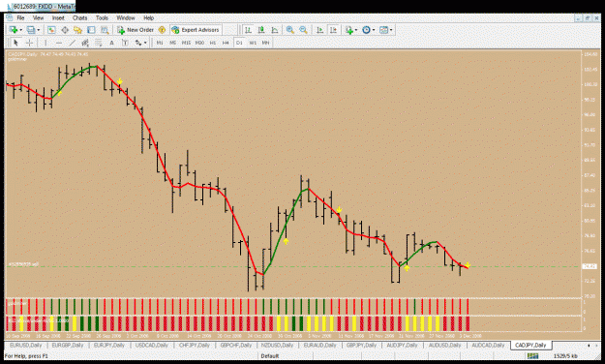Switch to EURUSD,Daily chart tab
Viewport: 605px width, 364px height.
(x=26, y=345)
